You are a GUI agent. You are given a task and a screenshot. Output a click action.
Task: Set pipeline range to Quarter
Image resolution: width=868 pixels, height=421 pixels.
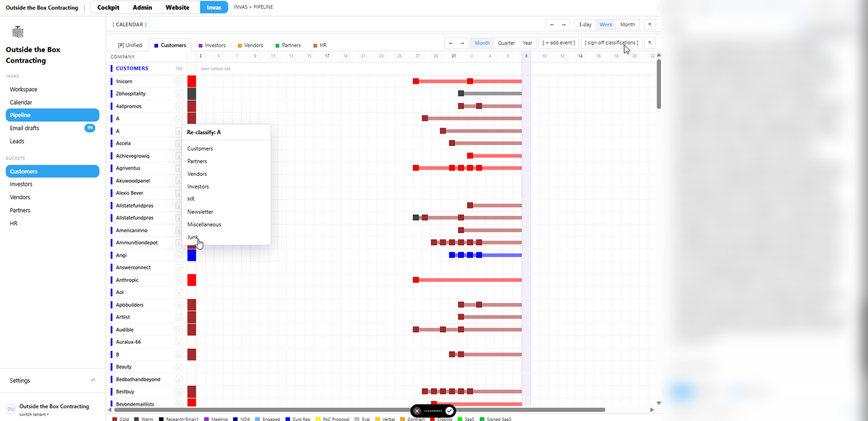pos(507,43)
